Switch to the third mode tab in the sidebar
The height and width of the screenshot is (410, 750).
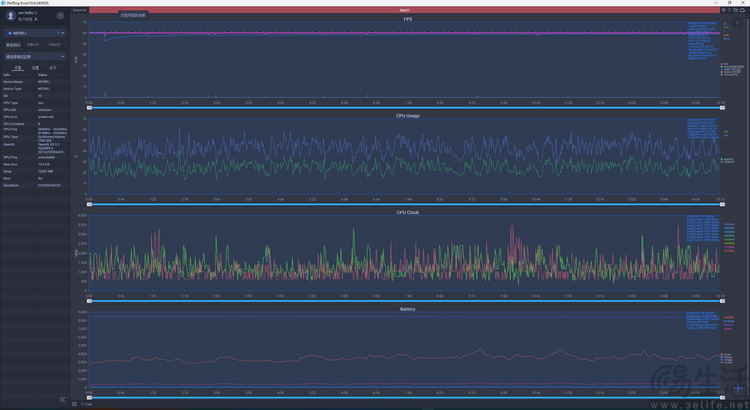point(55,45)
